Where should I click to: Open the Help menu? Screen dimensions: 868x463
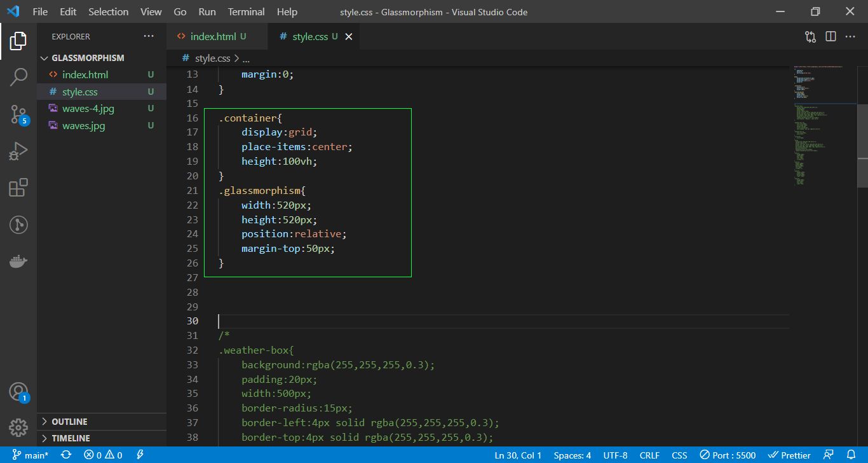tap(287, 11)
